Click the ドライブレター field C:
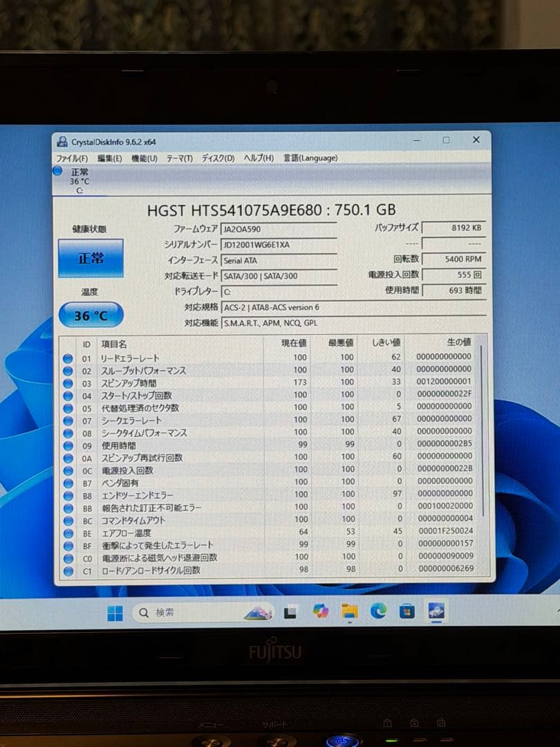 point(279,292)
